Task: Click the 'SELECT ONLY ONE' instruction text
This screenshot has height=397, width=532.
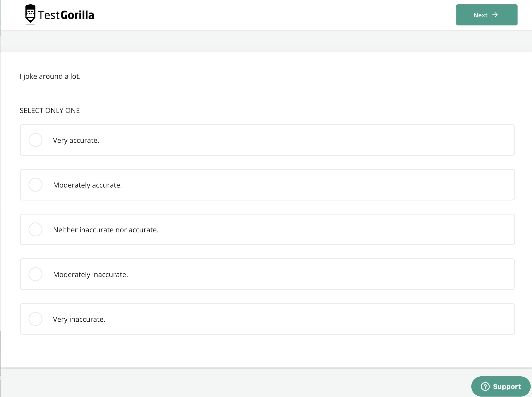Action: click(x=50, y=110)
